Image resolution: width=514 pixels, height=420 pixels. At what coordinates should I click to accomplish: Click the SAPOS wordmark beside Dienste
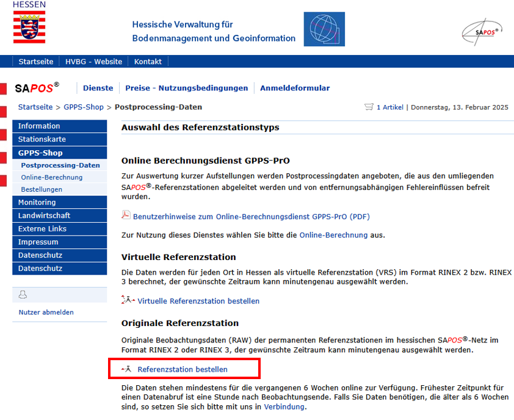click(37, 88)
